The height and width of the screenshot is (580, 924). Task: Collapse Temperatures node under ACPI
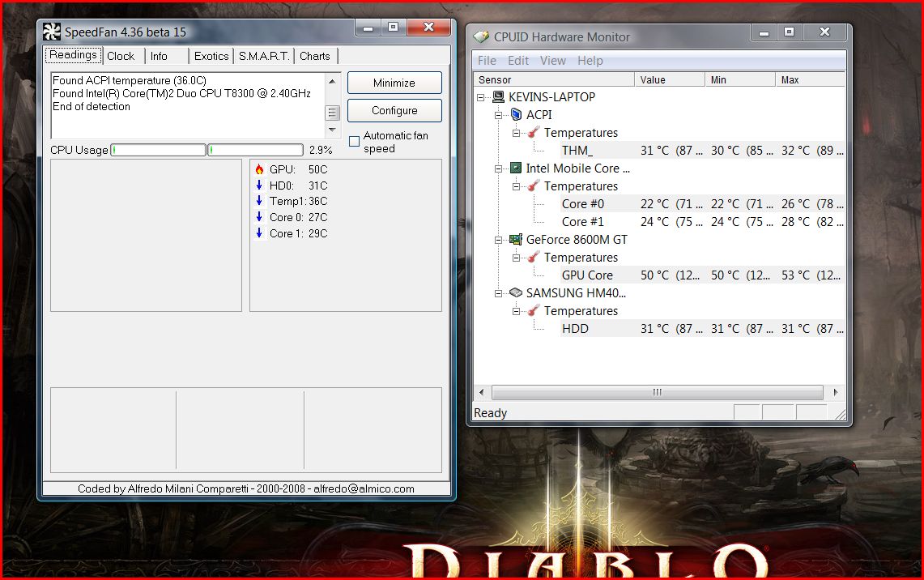pyautogui.click(x=516, y=133)
